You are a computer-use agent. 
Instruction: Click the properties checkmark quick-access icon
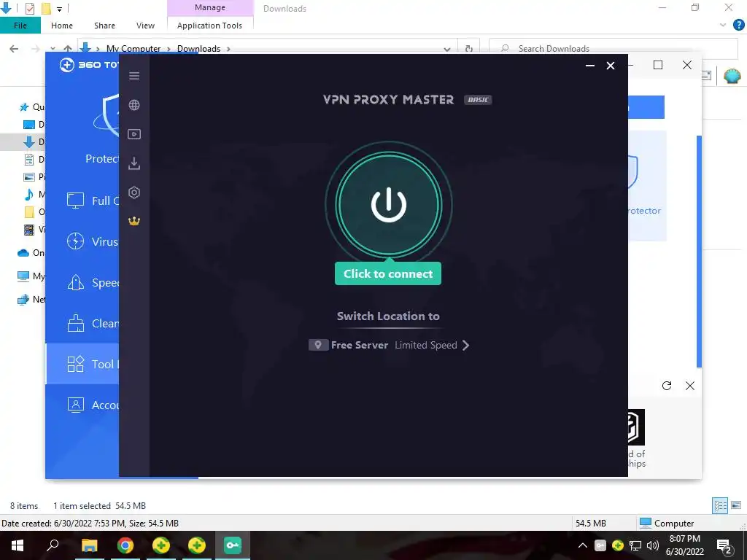point(29,9)
